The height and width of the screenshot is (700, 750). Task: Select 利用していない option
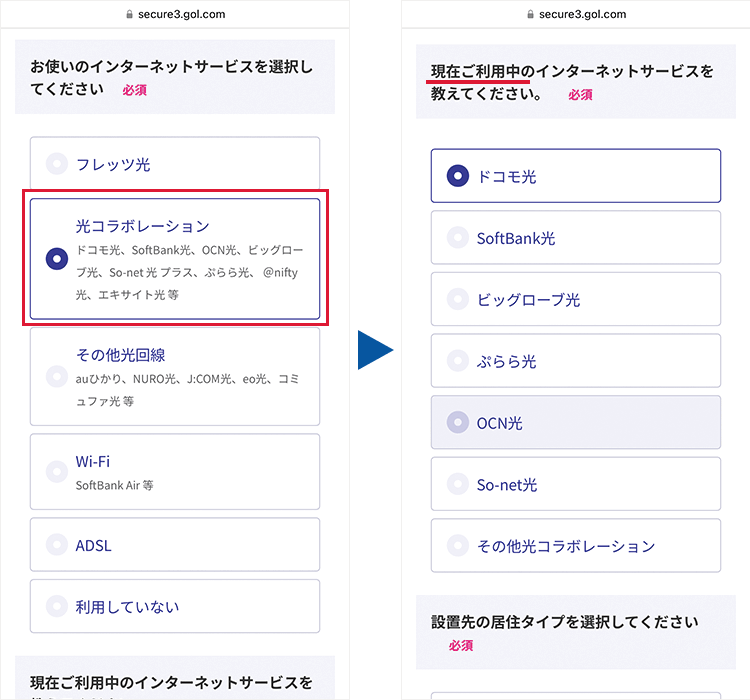tap(175, 606)
